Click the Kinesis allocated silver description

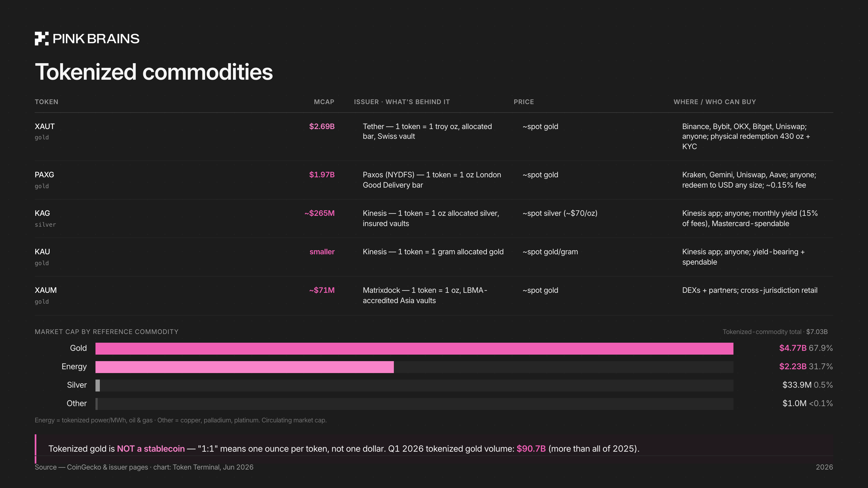431,218
